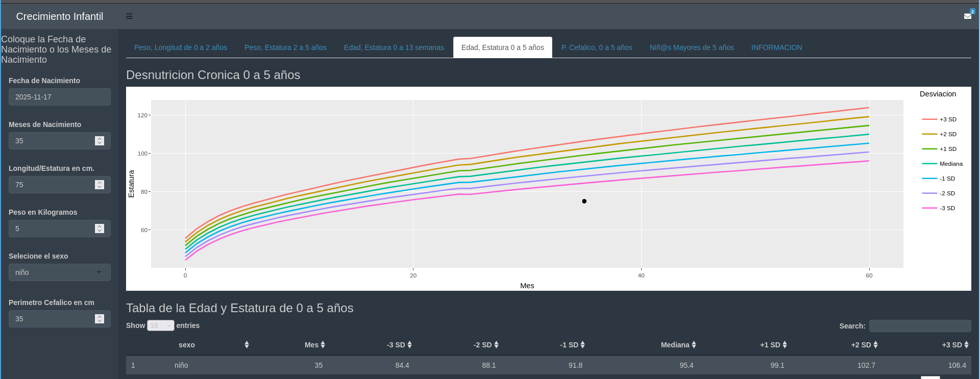Click the Crecimiento Infantil title link
Image resolution: width=980 pixels, height=379 pixels.
60,16
